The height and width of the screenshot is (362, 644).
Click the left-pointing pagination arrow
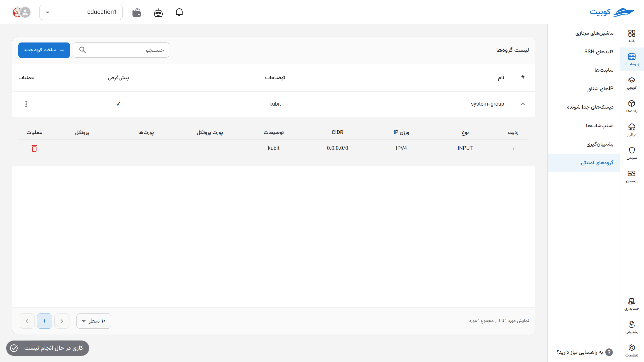pyautogui.click(x=27, y=321)
